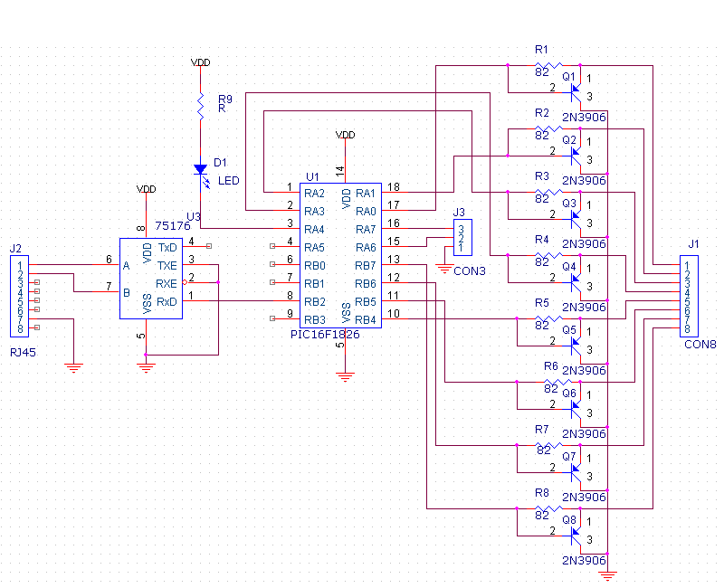Click the RB7 pin label on U1

(x=366, y=266)
